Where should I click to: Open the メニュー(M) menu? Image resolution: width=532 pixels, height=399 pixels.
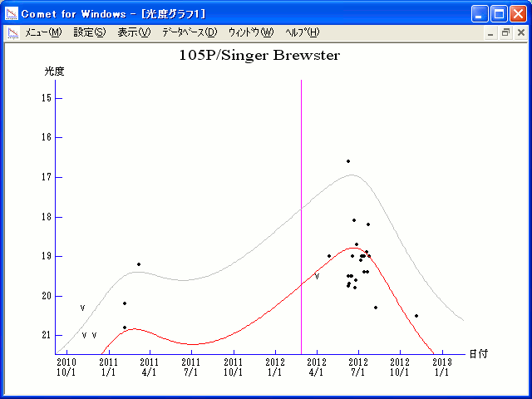click(x=43, y=33)
